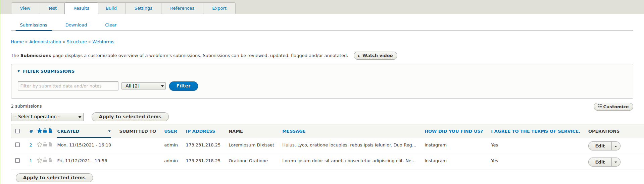This screenshot has width=644, height=184.
Task: Open the 'Select operation' dropdown
Action: [x=47, y=117]
